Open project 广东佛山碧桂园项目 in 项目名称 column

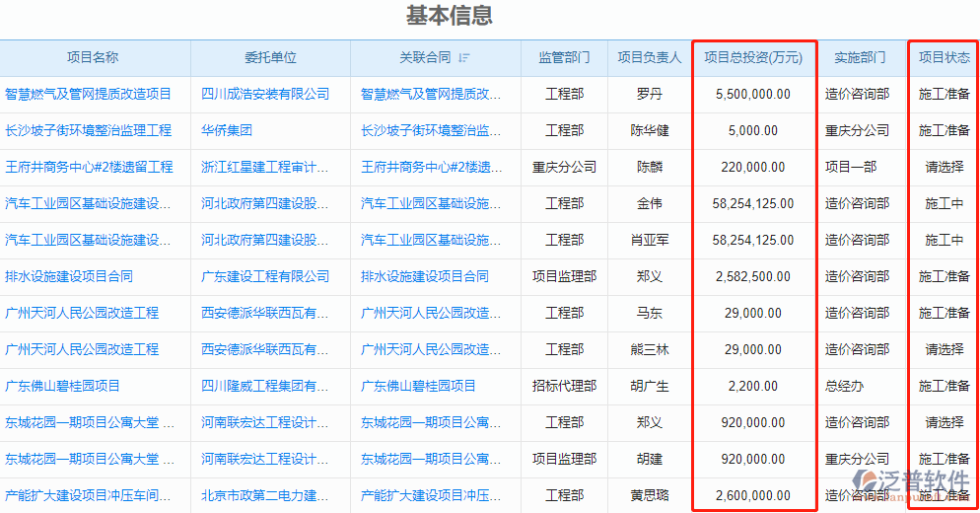pyautogui.click(x=62, y=386)
